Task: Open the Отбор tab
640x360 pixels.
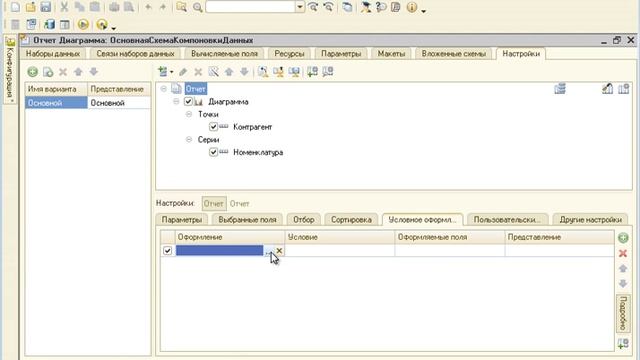Action: click(304, 220)
